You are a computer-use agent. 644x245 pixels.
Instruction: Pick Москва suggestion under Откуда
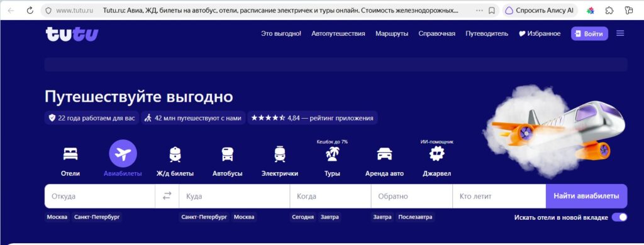point(57,217)
